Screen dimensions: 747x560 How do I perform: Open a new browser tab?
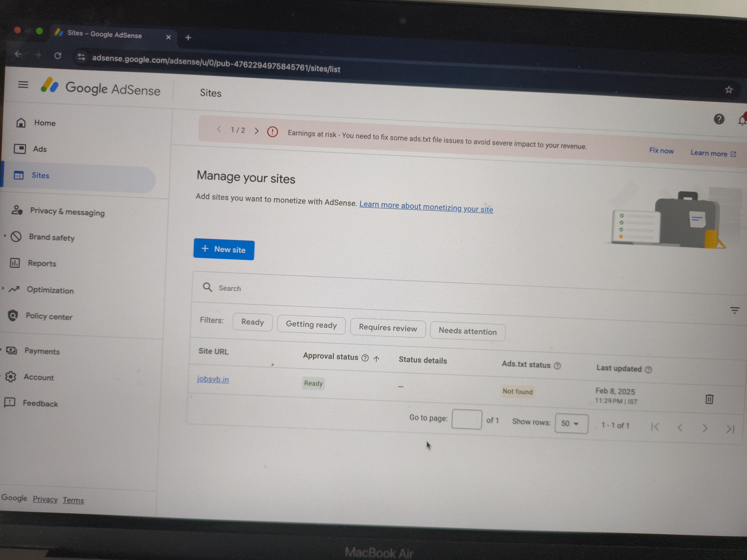[188, 38]
